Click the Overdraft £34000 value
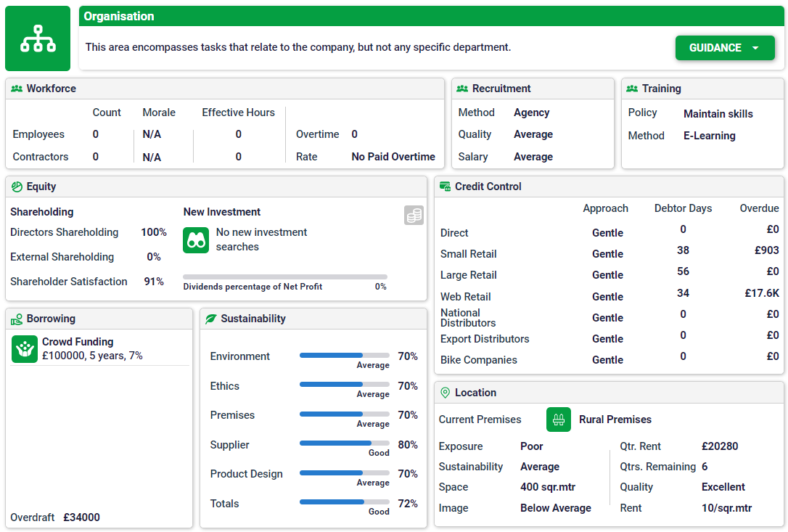This screenshot has width=788, height=532. 81,517
